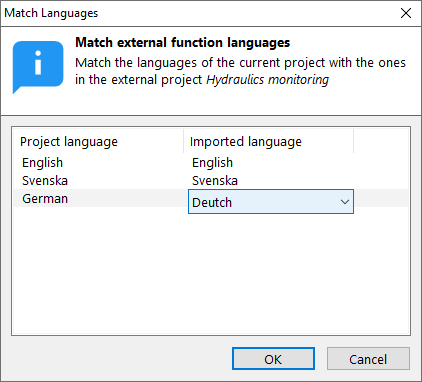Click Svenska in Imported language column
Image resolution: width=422 pixels, height=382 pixels.
[215, 181]
